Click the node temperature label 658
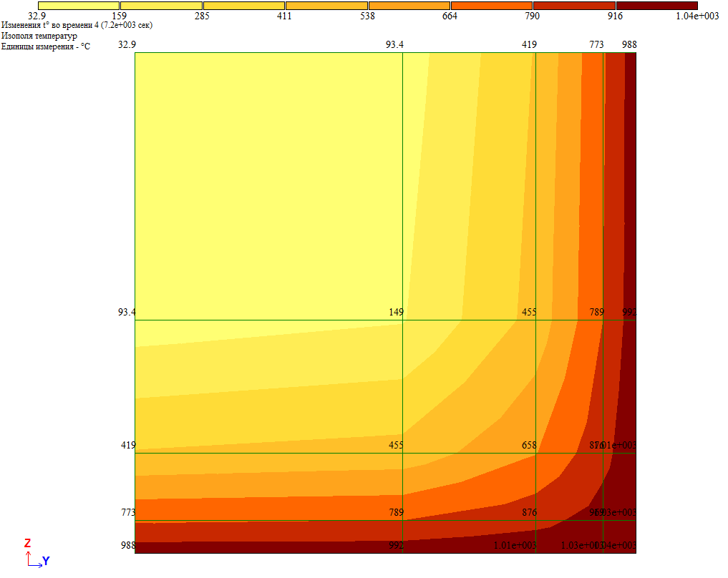 (x=529, y=446)
